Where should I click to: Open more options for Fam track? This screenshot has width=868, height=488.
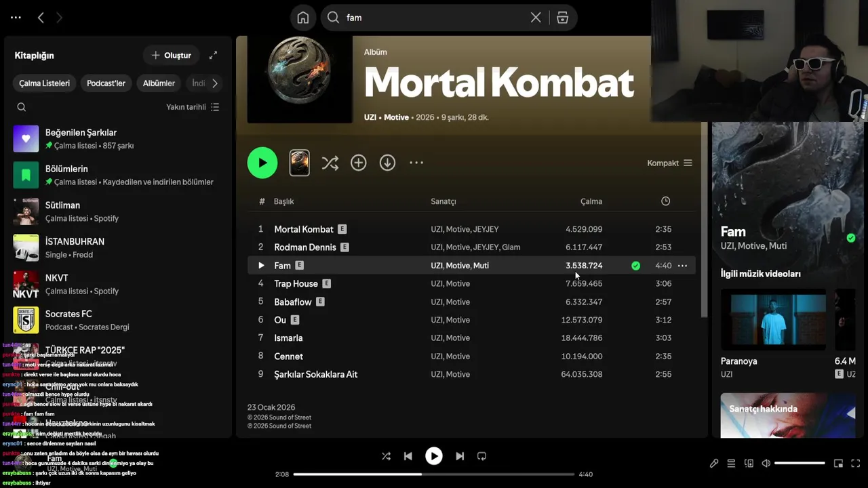[682, 266]
